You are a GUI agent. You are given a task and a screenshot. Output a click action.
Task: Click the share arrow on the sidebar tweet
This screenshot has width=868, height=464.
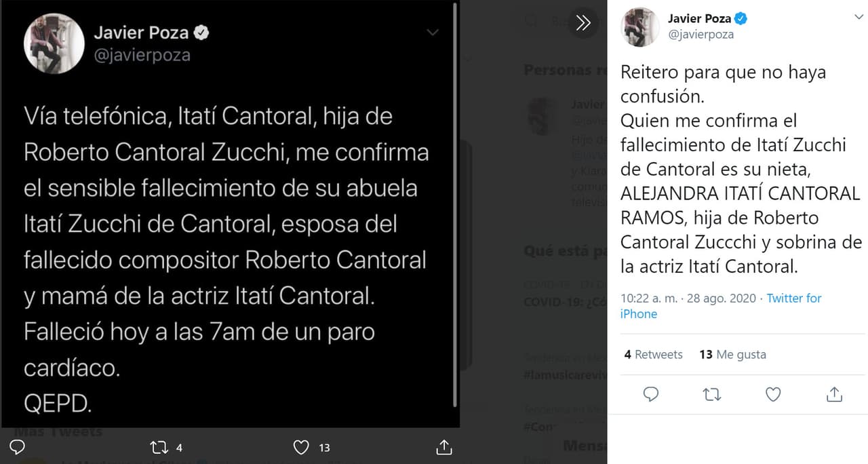point(833,393)
